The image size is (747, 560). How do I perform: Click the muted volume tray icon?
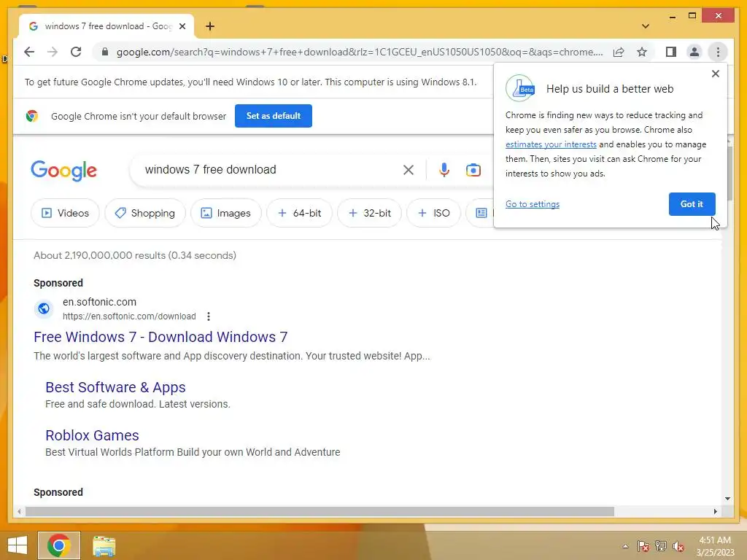click(678, 546)
